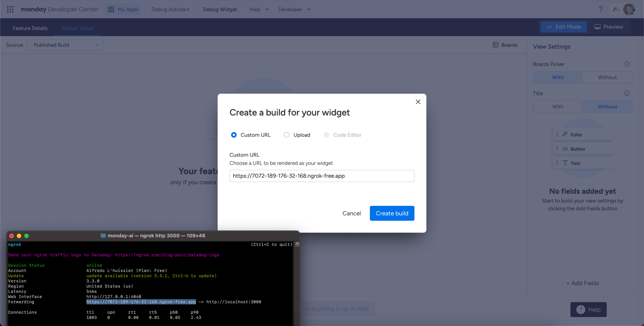The image size is (644, 326).
Task: Close the terminal window with red button
Action: (x=11, y=236)
